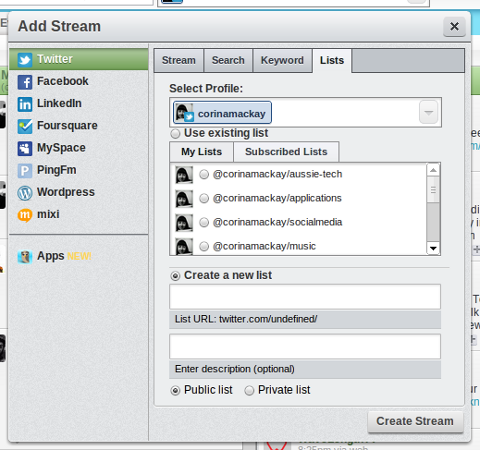Click avatar beside the socialmedia list
This screenshot has height=450, width=480.
[184, 223]
